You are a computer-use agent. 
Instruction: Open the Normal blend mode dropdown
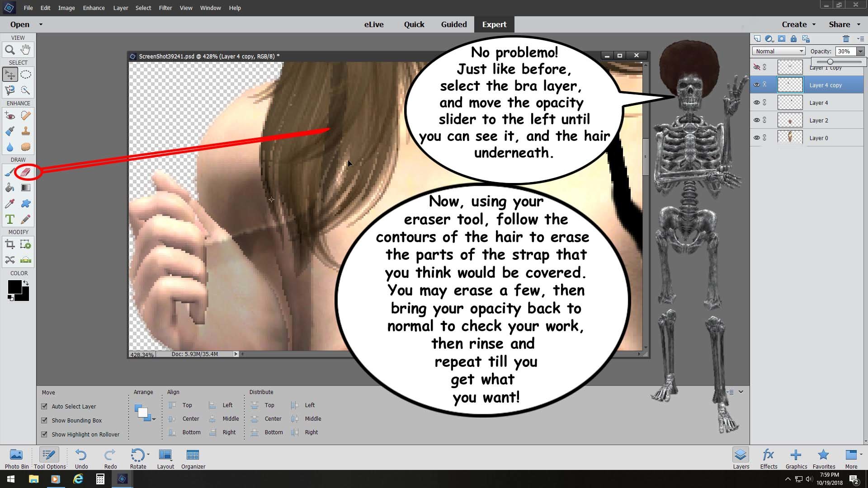778,51
